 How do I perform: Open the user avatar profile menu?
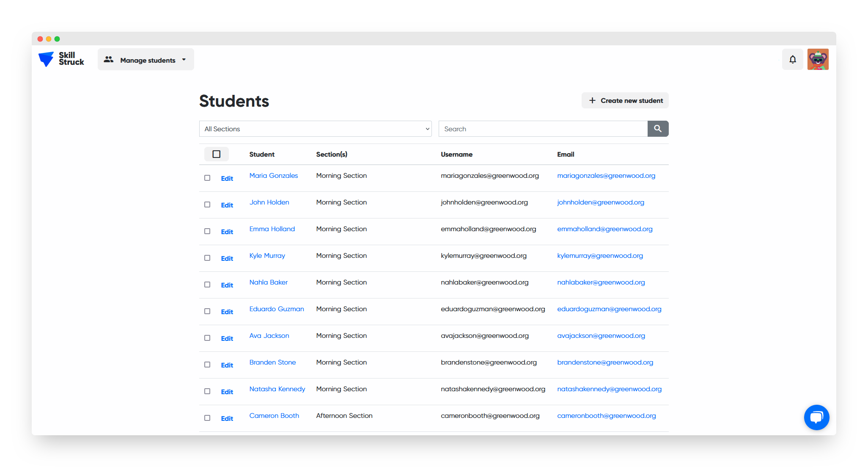pos(818,59)
